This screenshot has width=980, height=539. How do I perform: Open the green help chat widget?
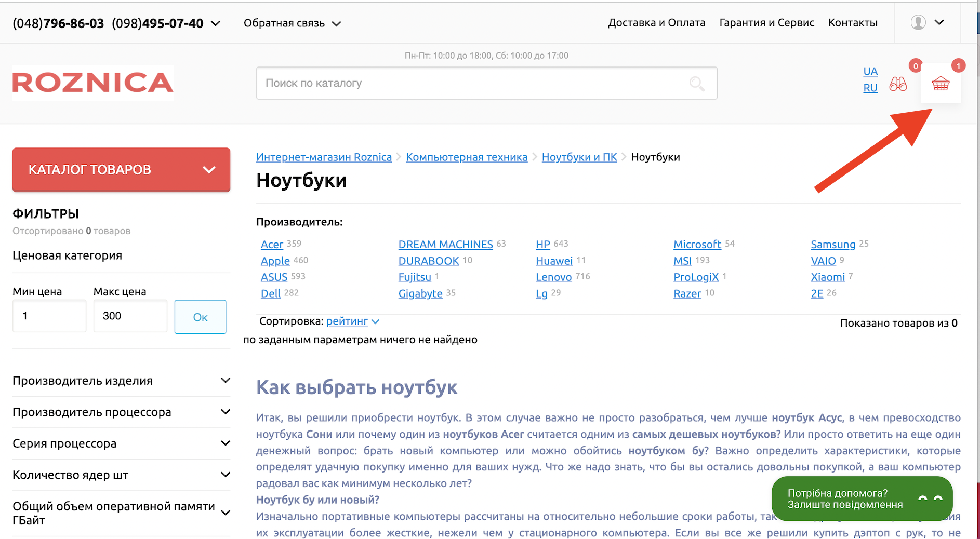pos(862,498)
